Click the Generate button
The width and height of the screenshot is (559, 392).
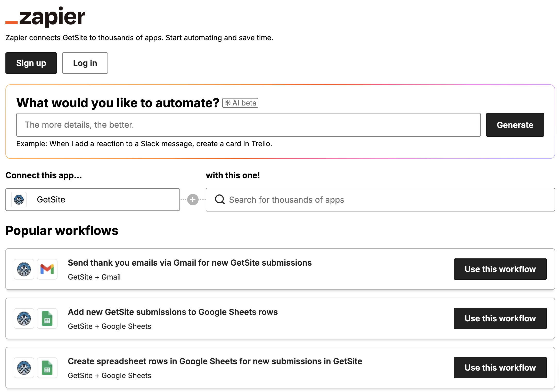click(x=515, y=125)
